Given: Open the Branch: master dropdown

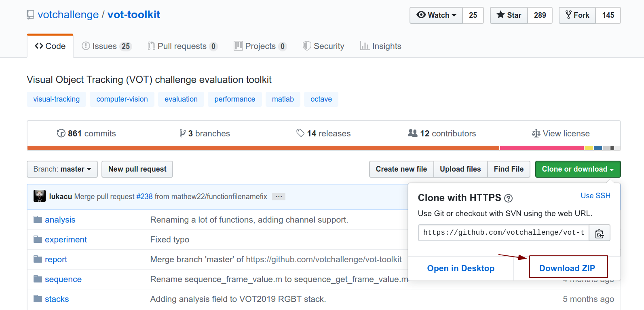Looking at the screenshot, I should coord(62,169).
